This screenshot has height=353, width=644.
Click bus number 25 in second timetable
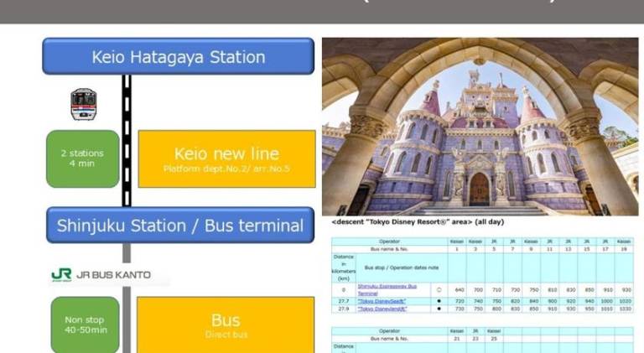(494, 339)
